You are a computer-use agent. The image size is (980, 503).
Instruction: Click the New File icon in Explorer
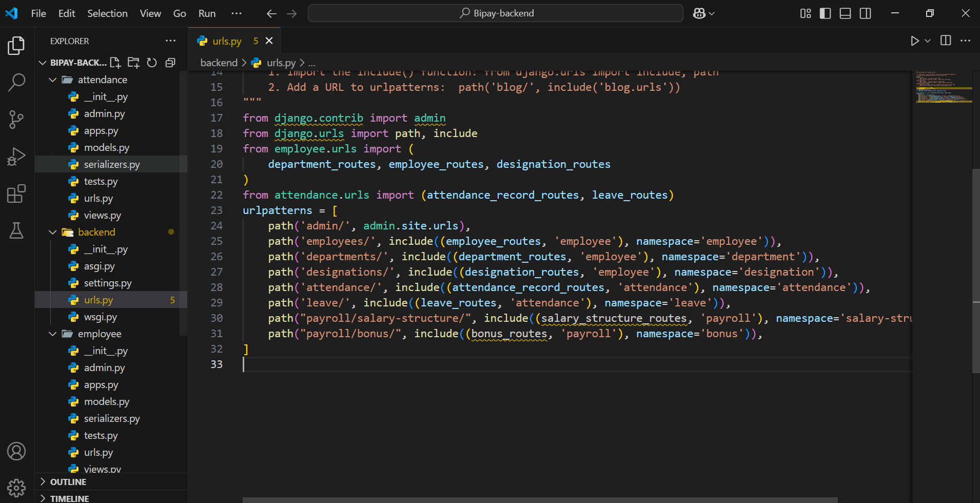(115, 63)
